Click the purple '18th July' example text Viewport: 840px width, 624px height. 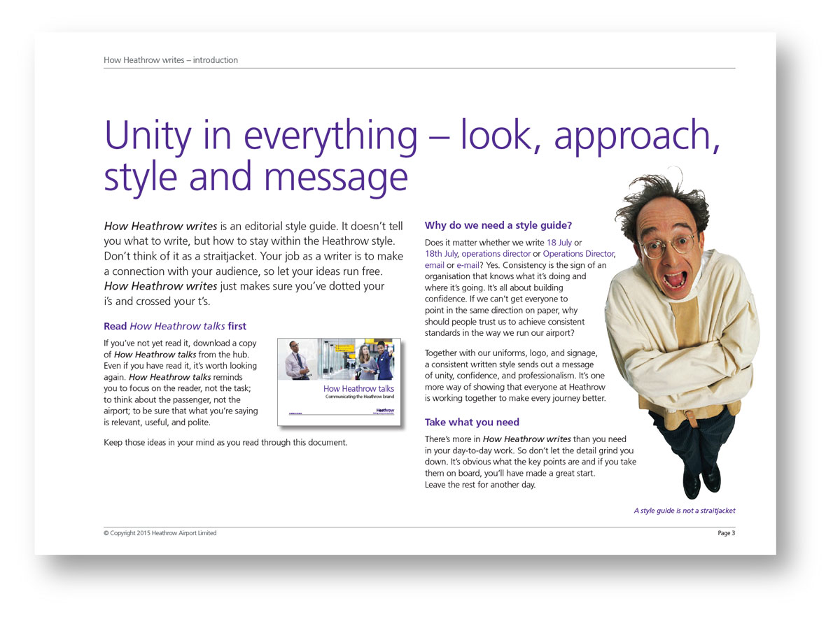[441, 254]
